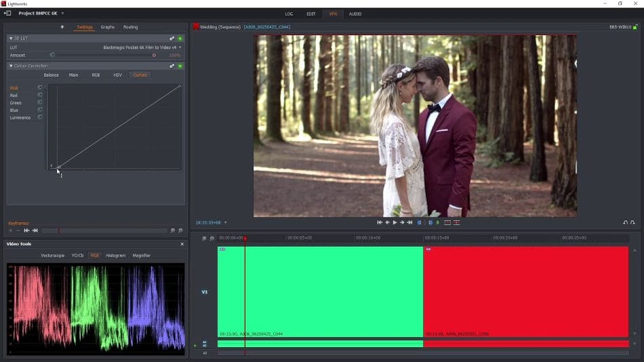Switch to the HSV colour correction tab
644x362 pixels.
tap(117, 75)
